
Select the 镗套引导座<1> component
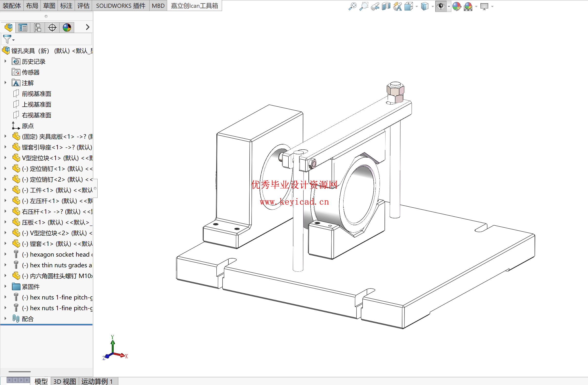(52, 147)
